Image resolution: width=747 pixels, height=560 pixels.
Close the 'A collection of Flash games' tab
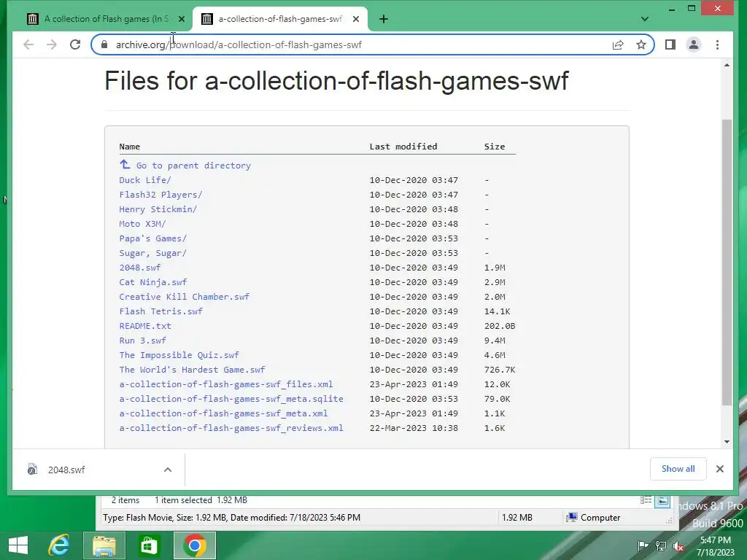point(182,19)
